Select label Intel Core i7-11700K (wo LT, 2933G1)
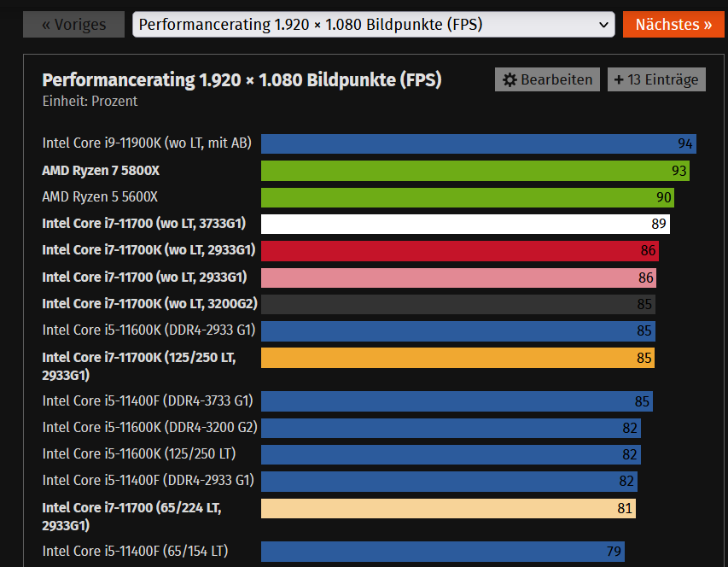728x567 pixels. click(149, 250)
